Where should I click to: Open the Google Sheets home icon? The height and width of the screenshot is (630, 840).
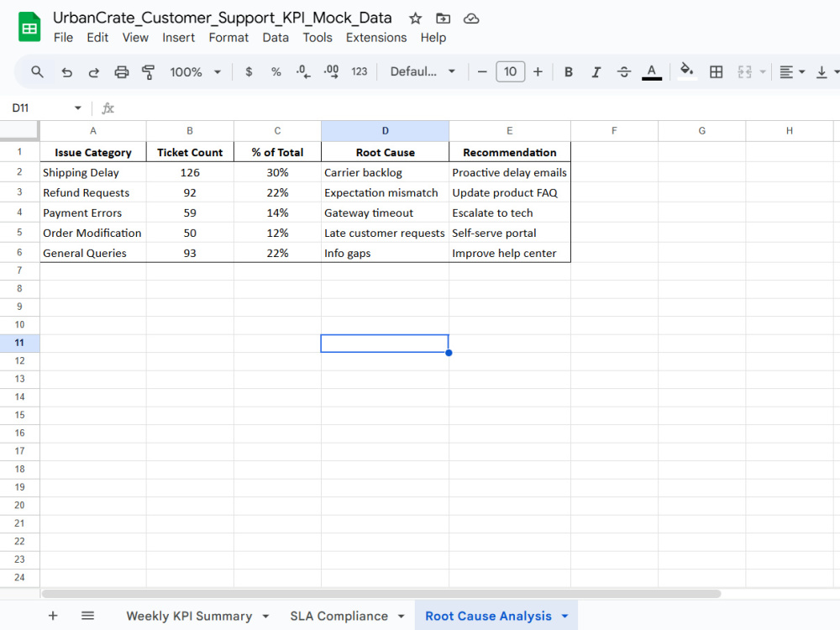click(x=29, y=27)
